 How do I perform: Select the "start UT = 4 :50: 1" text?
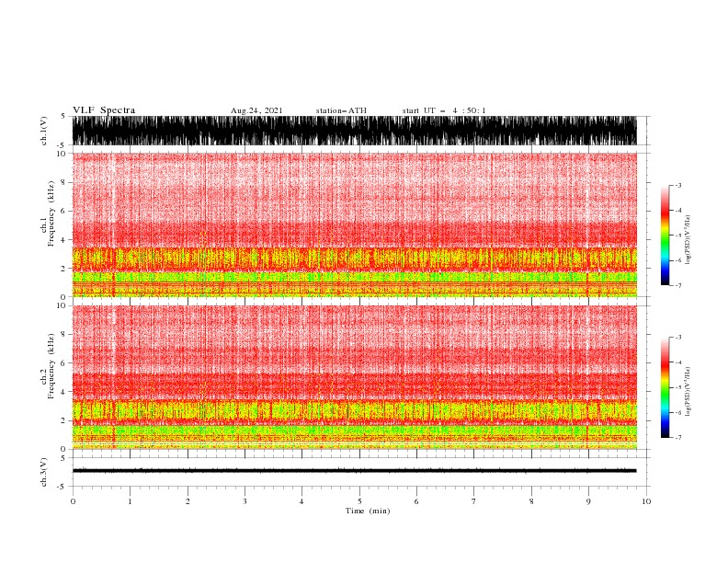[x=444, y=110]
